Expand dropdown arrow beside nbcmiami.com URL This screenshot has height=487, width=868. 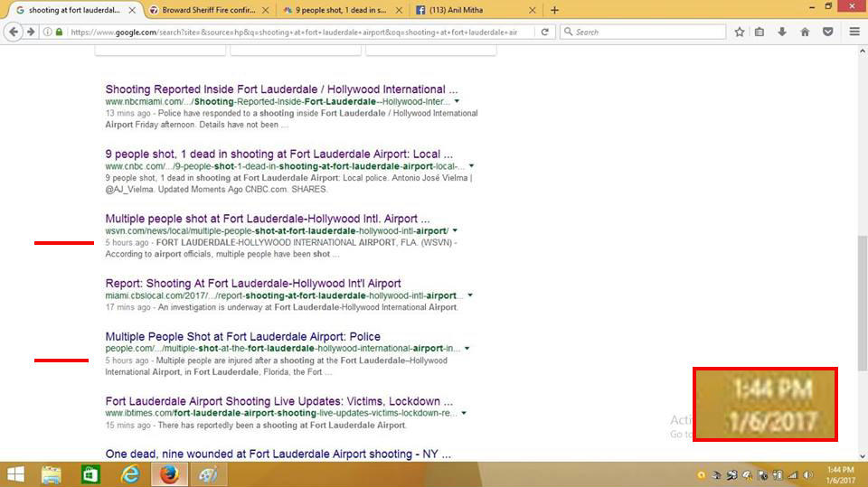click(x=457, y=101)
